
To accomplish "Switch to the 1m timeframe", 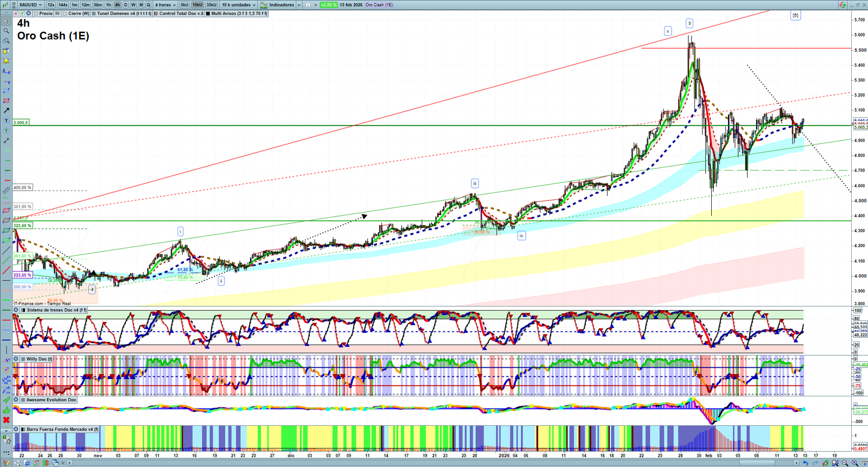I will (x=75, y=5).
